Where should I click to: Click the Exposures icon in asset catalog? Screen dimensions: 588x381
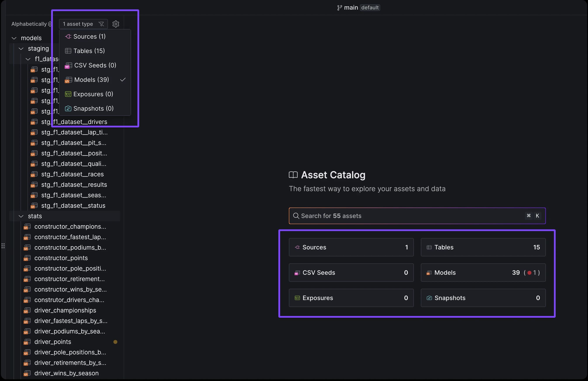[297, 297]
